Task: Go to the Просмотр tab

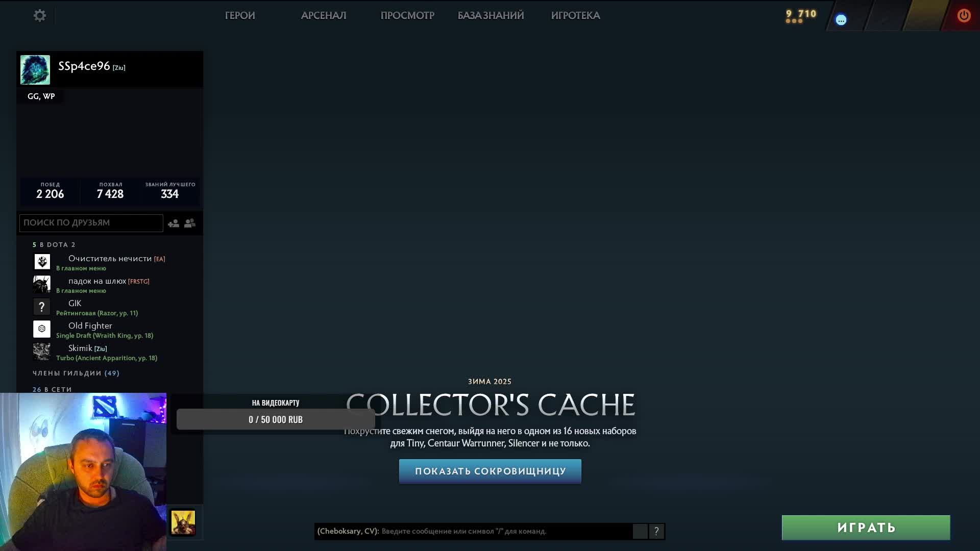Action: coord(407,16)
